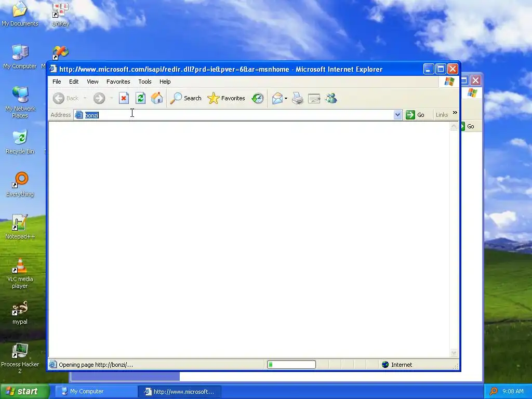Select the My Network Places icon

click(20, 102)
